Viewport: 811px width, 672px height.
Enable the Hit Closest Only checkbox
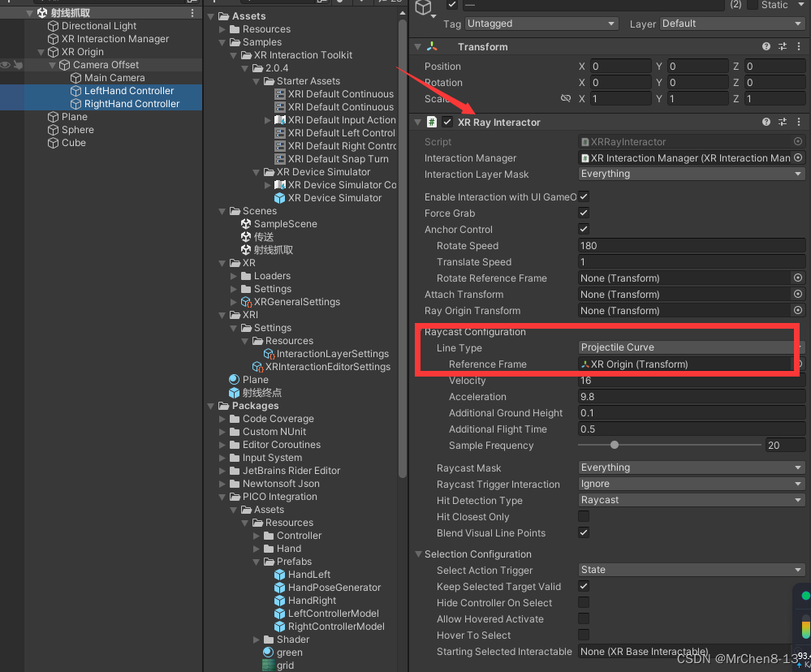(x=583, y=516)
